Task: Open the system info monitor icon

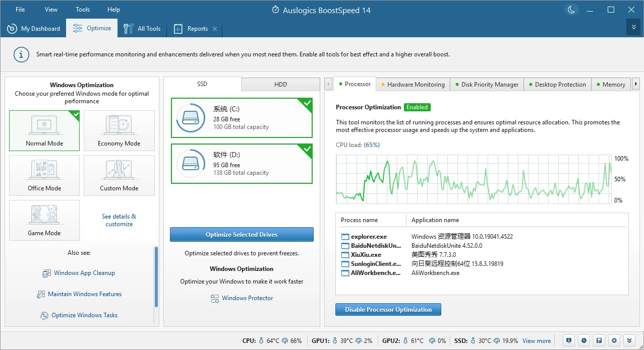Action: tap(569, 340)
